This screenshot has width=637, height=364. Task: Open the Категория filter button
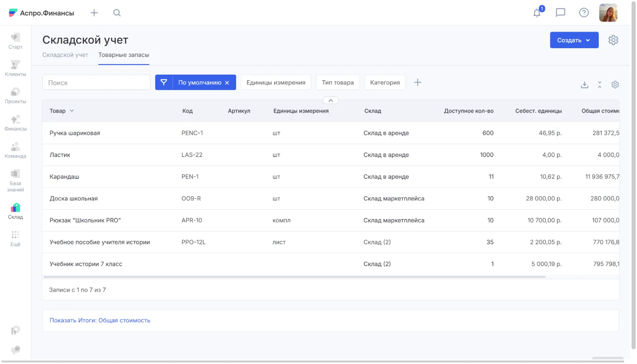385,82
